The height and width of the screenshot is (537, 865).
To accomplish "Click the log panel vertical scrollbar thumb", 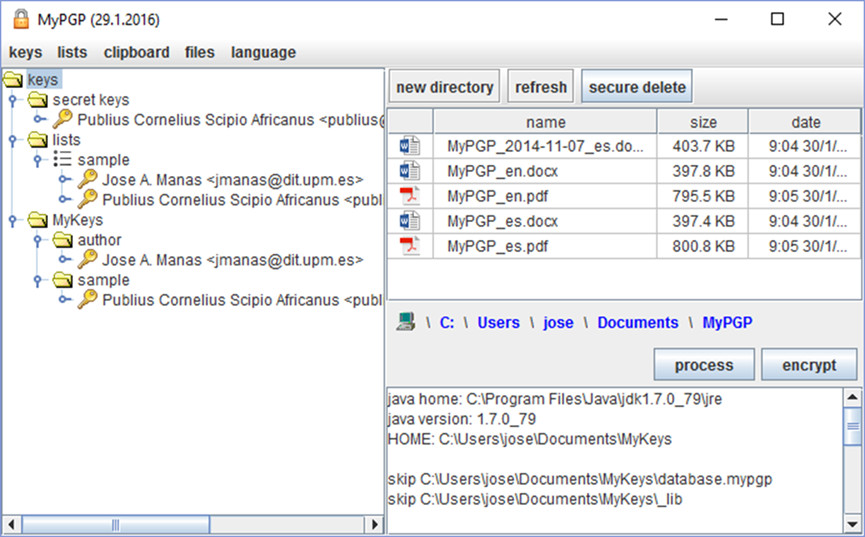I will [x=852, y=426].
